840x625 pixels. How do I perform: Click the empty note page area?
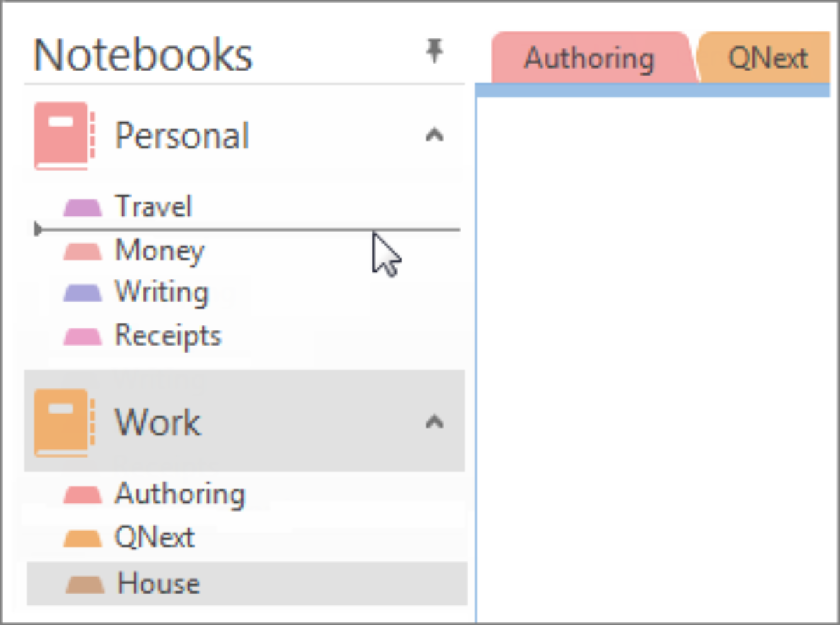(x=654, y=350)
